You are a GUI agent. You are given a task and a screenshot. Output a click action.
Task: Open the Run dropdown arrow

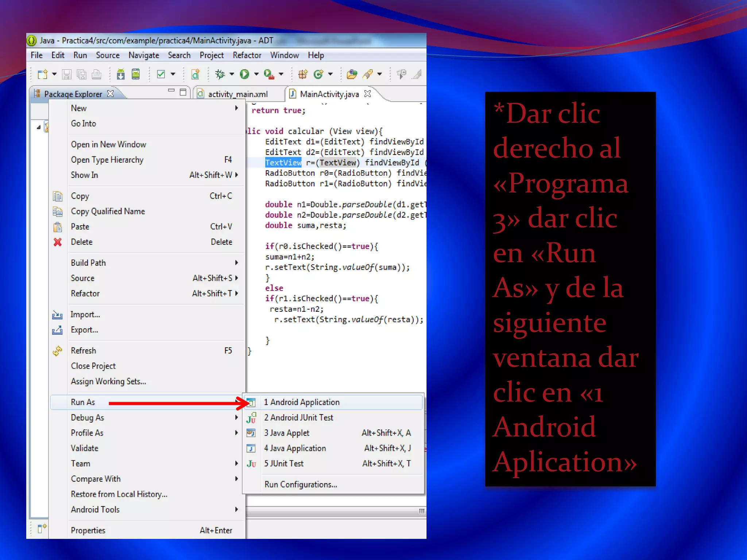[x=256, y=74]
